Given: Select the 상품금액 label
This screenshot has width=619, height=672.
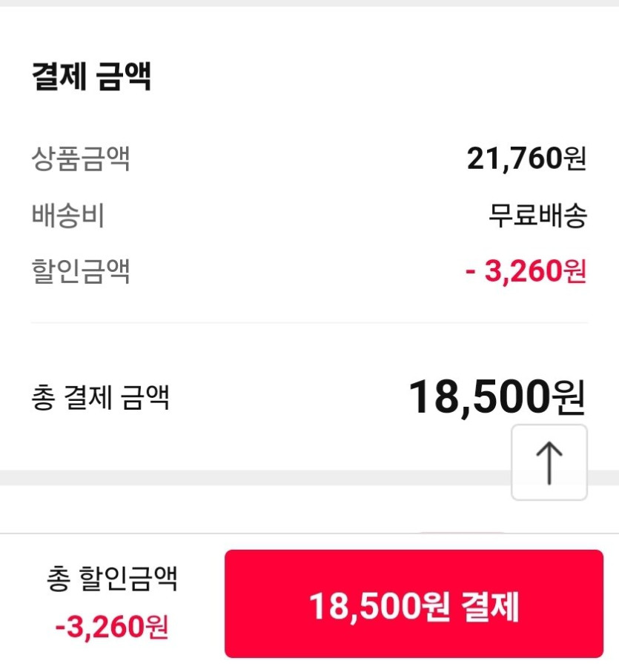Looking at the screenshot, I should click(81, 159).
